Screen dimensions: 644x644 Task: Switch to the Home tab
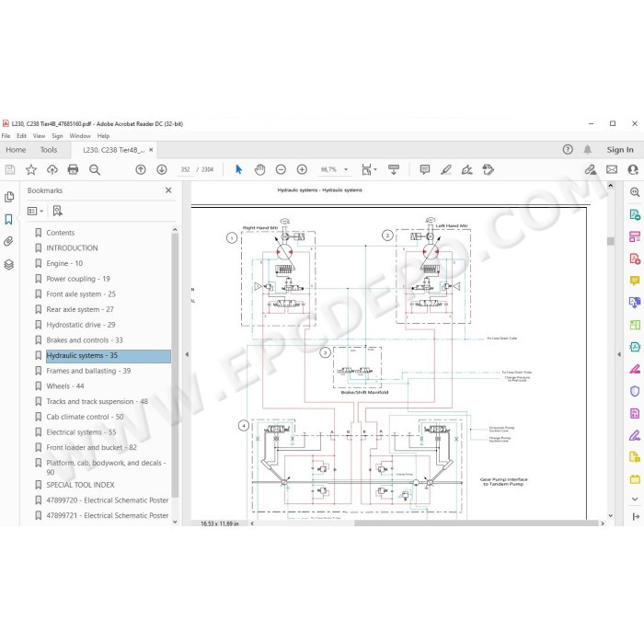(x=16, y=150)
